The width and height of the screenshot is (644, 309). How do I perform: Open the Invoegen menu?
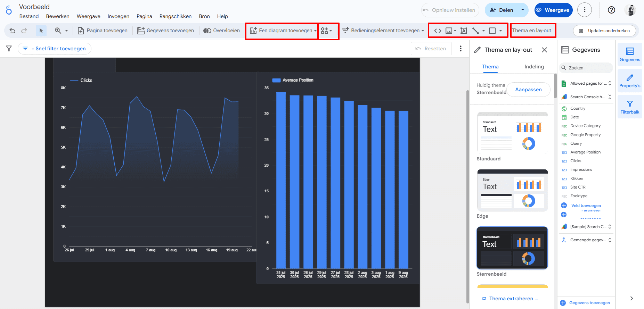119,16
